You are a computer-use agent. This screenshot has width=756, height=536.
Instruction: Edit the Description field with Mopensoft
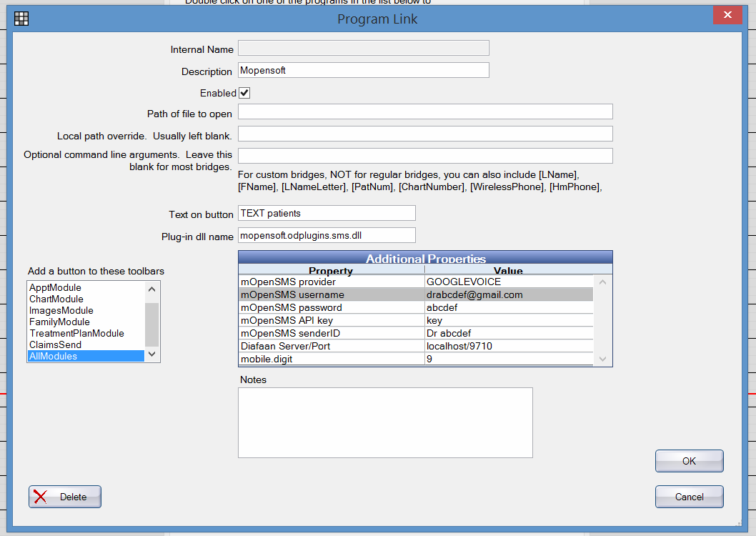tap(364, 70)
